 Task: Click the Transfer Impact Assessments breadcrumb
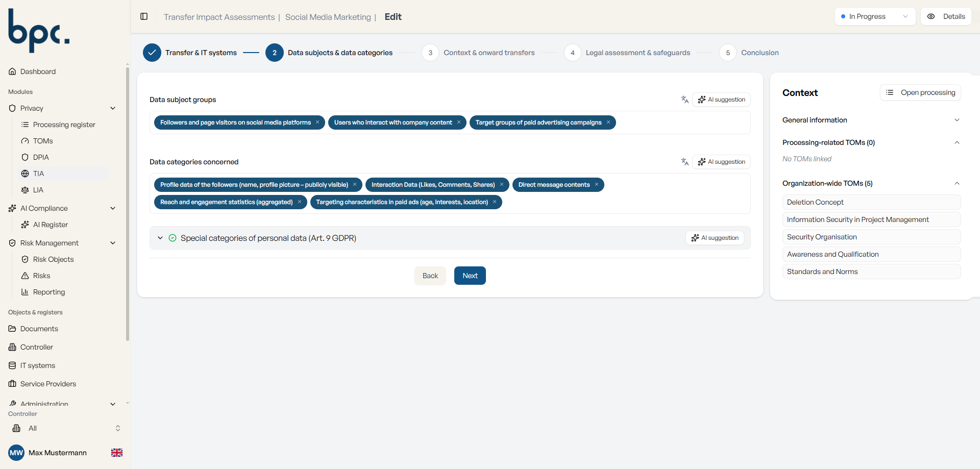coord(219,17)
